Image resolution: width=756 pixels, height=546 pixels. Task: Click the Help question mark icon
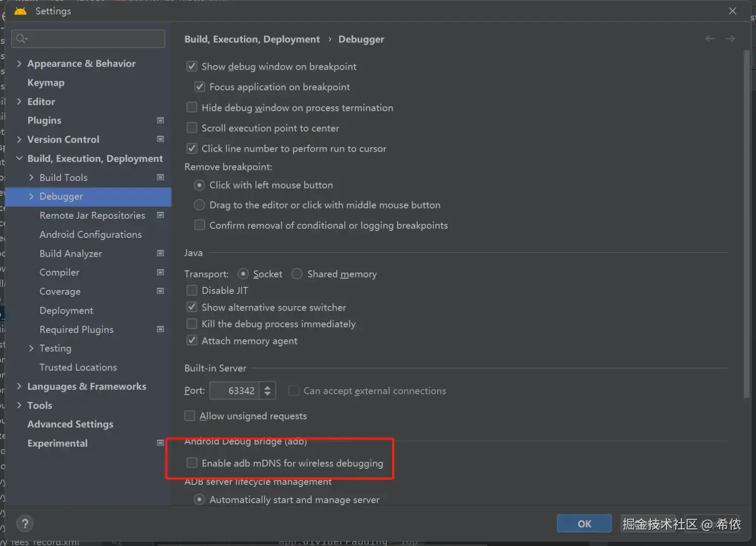(25, 523)
